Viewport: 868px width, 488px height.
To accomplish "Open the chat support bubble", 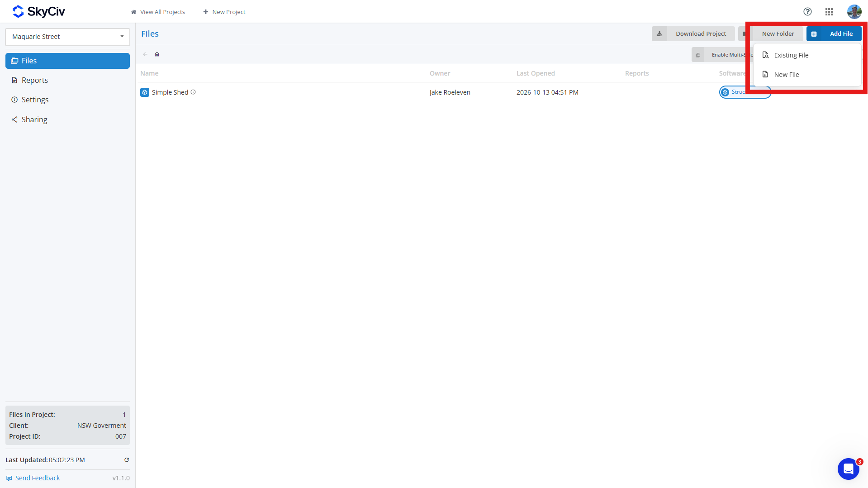I will [848, 469].
